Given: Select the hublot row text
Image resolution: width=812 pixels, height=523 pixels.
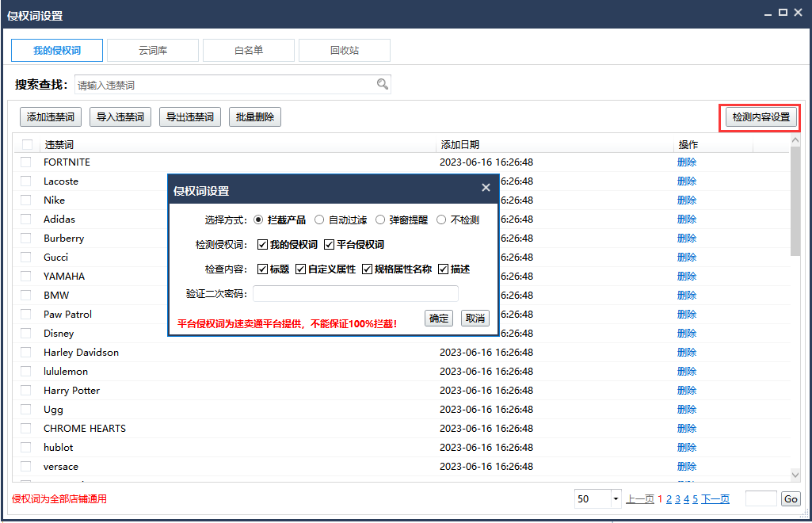Looking at the screenshot, I should (58, 448).
